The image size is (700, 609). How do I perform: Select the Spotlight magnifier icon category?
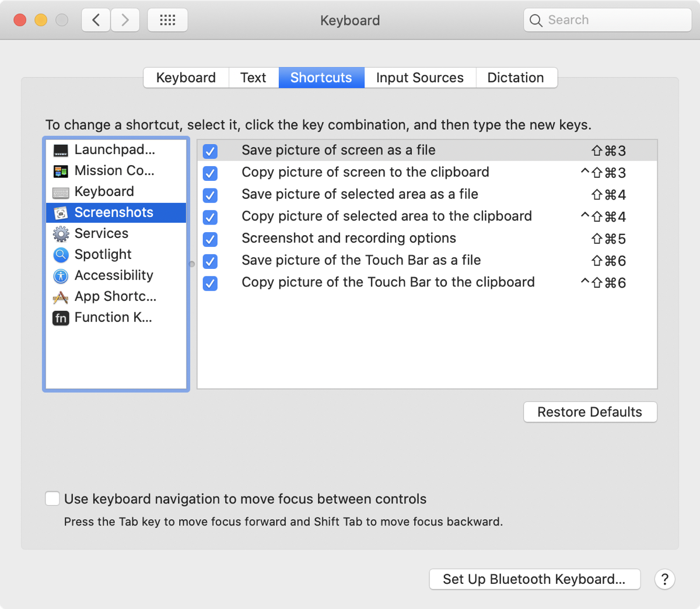61,255
